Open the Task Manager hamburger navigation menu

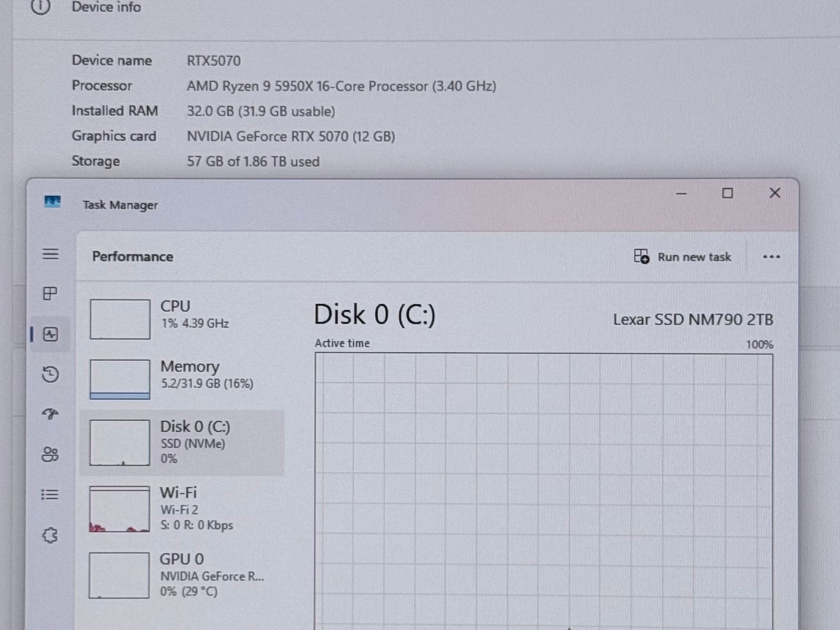click(50, 254)
